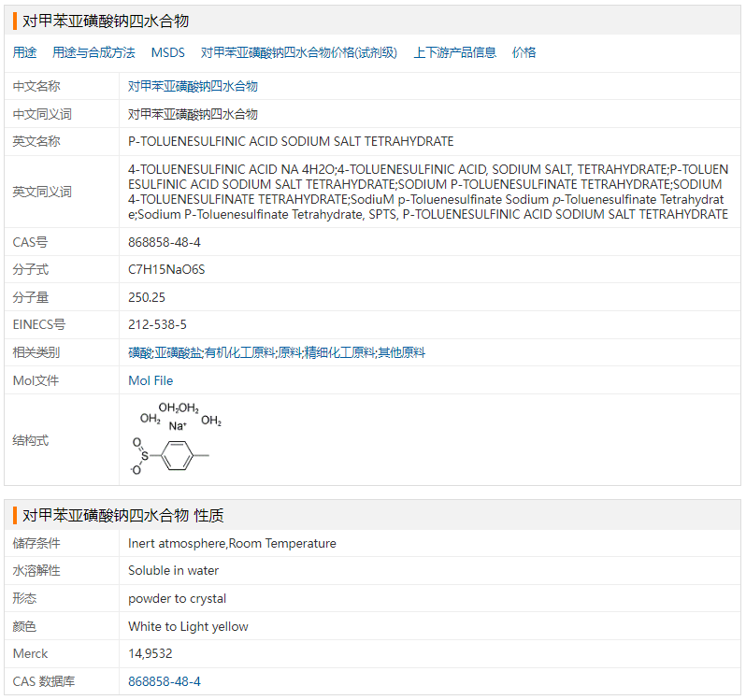746x700 pixels.
Task: Open the 有机化工原料 category link
Action: 240,352
